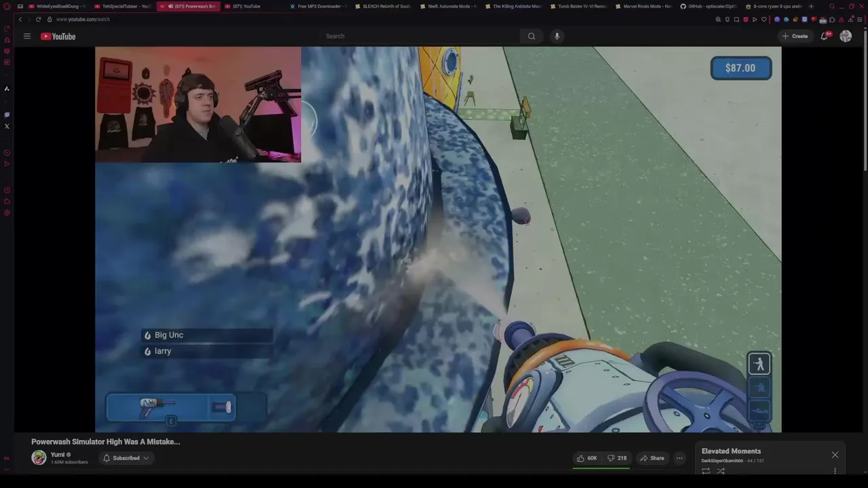Click the browser zoom magnifier icon
Image resolution: width=868 pixels, height=488 pixels.
pos(718,20)
